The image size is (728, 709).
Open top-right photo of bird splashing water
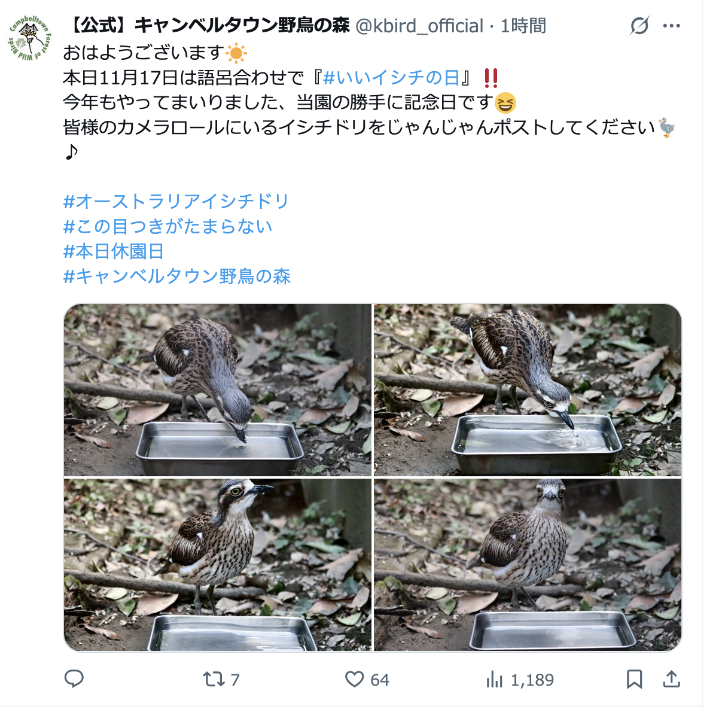pos(528,390)
